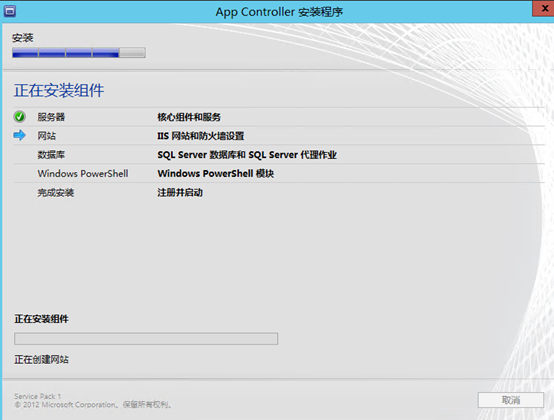This screenshot has width=554, height=420.
Task: Select the 完成安装 row label
Action: point(56,193)
